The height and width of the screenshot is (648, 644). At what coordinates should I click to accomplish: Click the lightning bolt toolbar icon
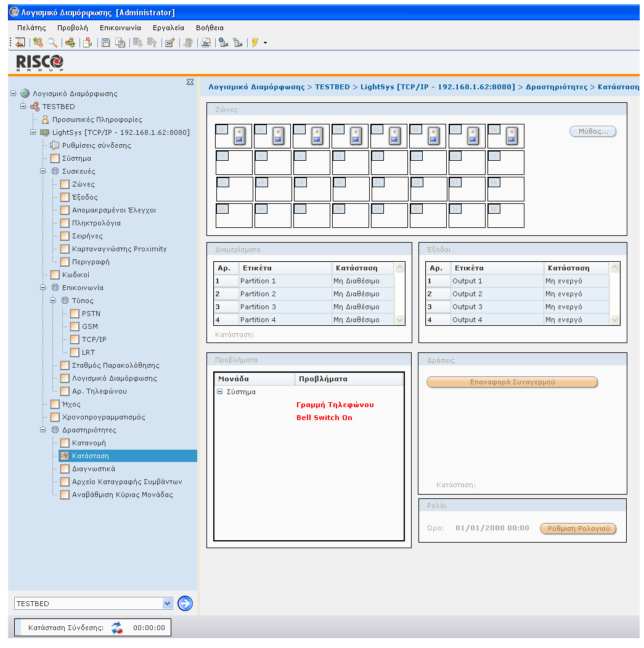click(x=255, y=43)
